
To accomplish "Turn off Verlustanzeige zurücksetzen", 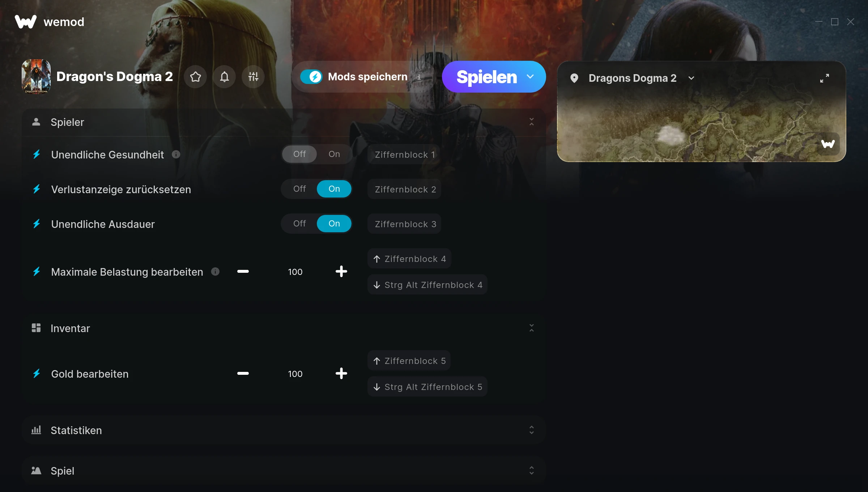I will [299, 189].
